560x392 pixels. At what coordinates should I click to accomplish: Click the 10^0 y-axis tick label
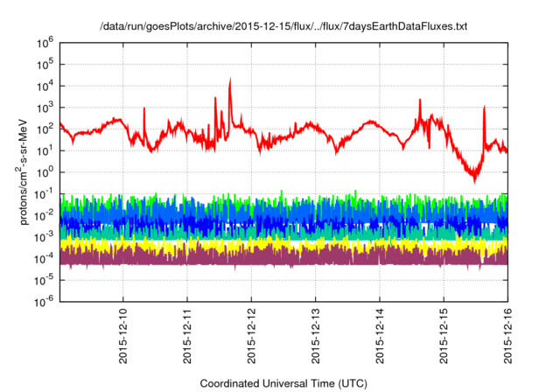[x=45, y=172]
